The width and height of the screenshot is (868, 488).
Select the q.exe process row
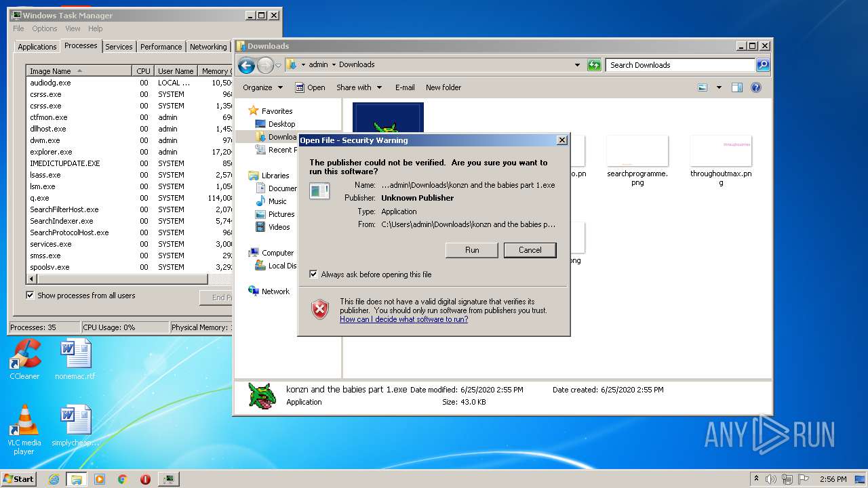tap(129, 198)
